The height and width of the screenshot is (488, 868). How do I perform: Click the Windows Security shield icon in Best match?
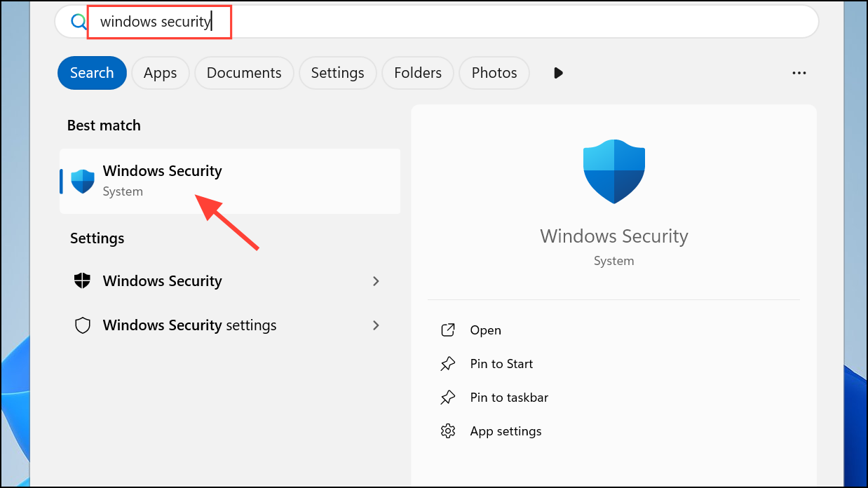pos(82,180)
